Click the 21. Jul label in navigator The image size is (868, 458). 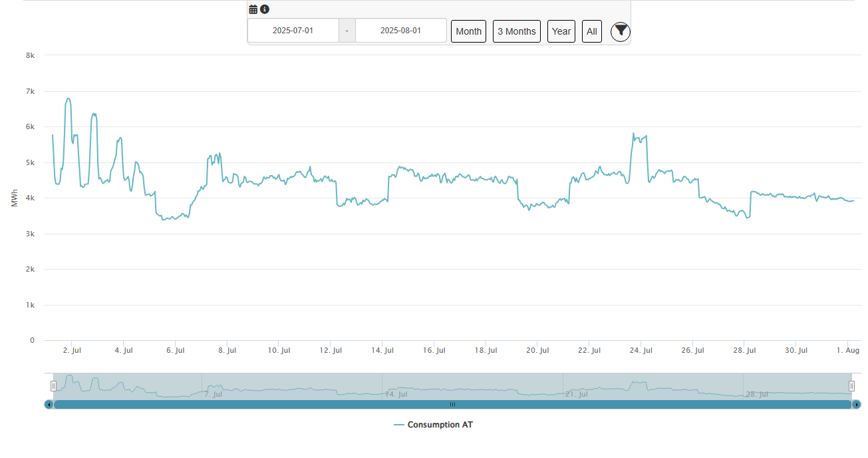(x=577, y=395)
